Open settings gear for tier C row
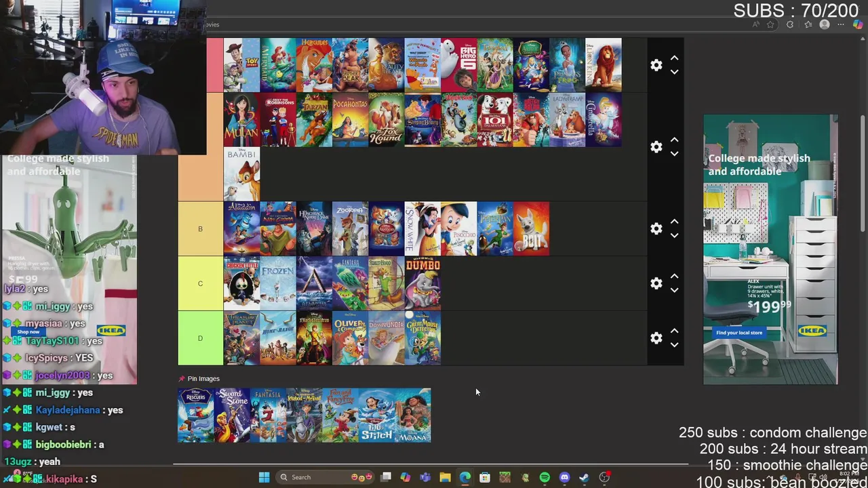 (x=656, y=283)
